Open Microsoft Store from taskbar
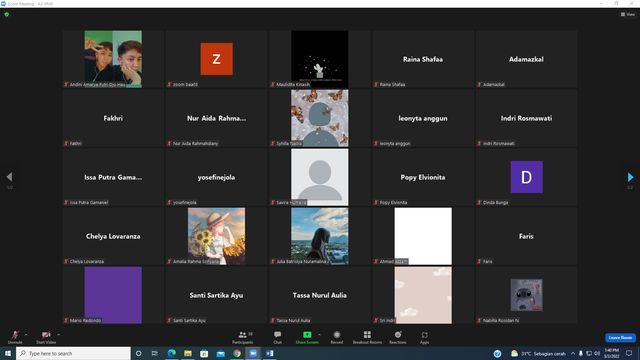Image resolution: width=640 pixels, height=360 pixels. tap(204, 353)
